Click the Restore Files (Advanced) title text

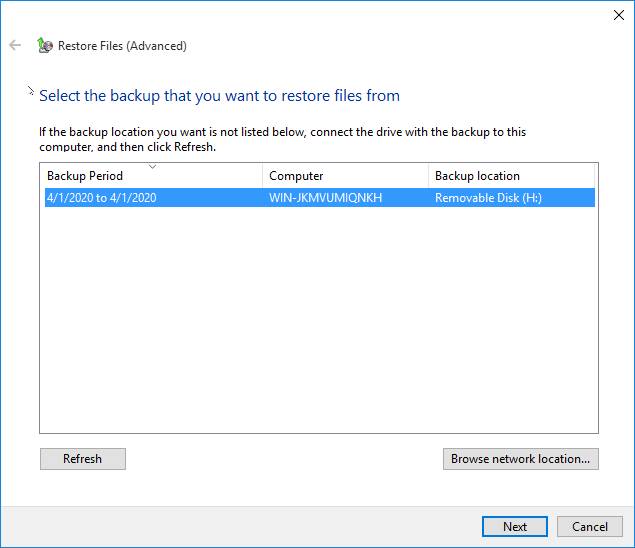(x=122, y=46)
